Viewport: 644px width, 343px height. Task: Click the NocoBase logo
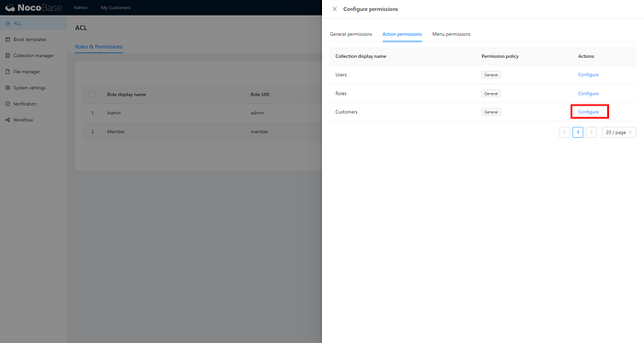pyautogui.click(x=34, y=7)
